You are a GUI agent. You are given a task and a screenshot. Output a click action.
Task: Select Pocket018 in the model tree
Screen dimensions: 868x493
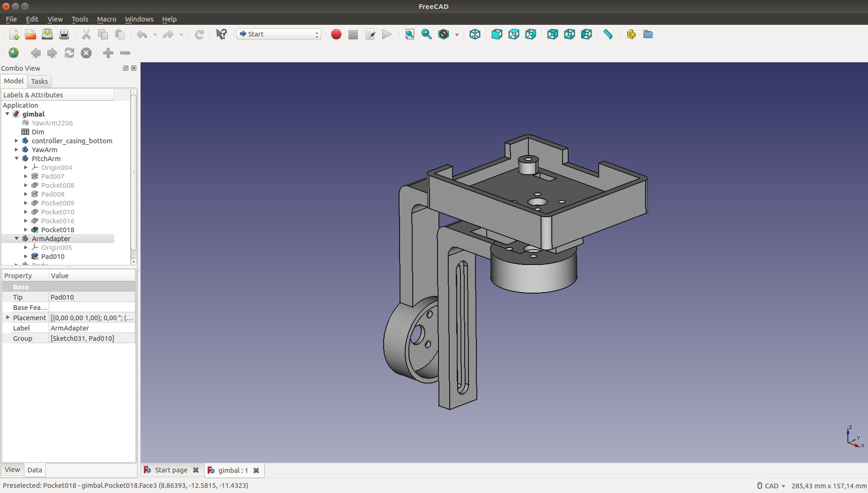[x=57, y=230]
